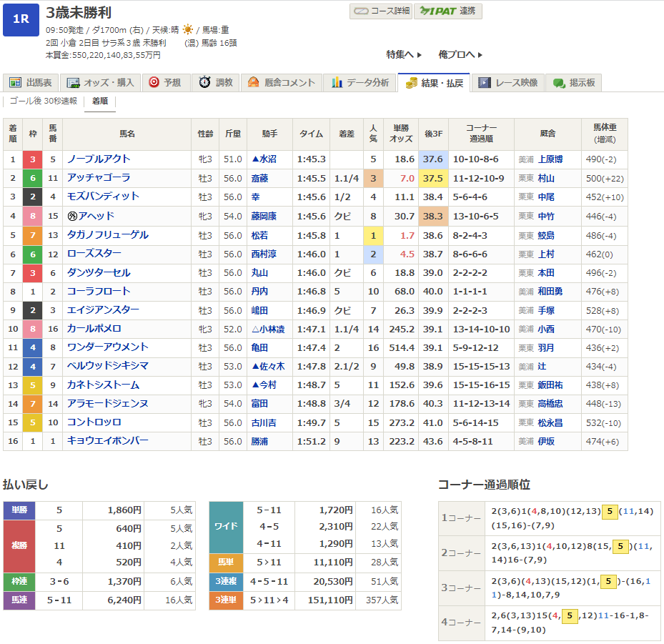Open trainer 上原博 link
The height and width of the screenshot is (644, 664).
[x=550, y=159]
